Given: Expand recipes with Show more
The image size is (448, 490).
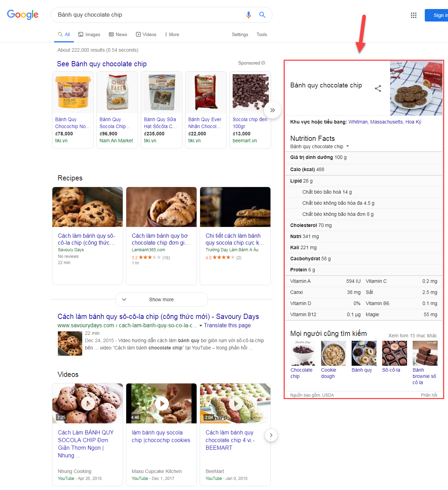Looking at the screenshot, I should coord(161,299).
